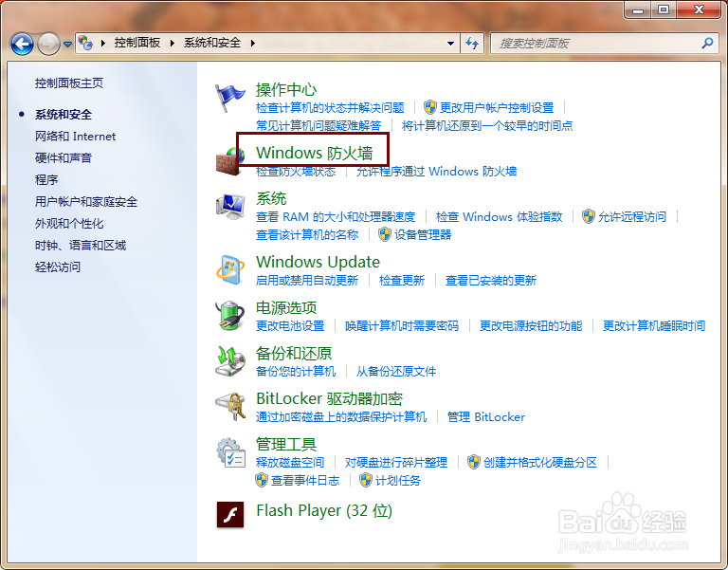Click 检查计算机的状态并解决问题 link
This screenshot has height=570, width=728.
pyautogui.click(x=330, y=108)
